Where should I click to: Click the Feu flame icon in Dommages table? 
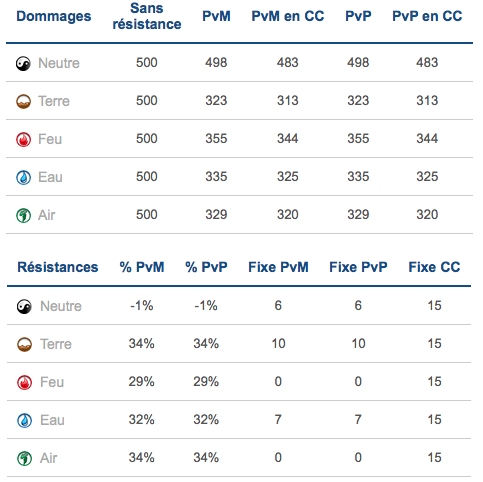coord(23,139)
